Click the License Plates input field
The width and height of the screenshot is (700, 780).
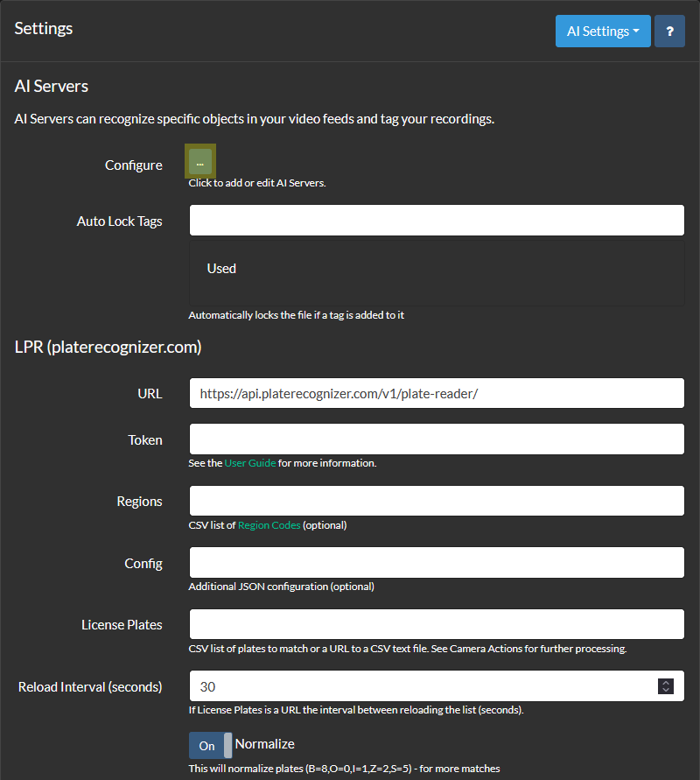click(x=437, y=624)
